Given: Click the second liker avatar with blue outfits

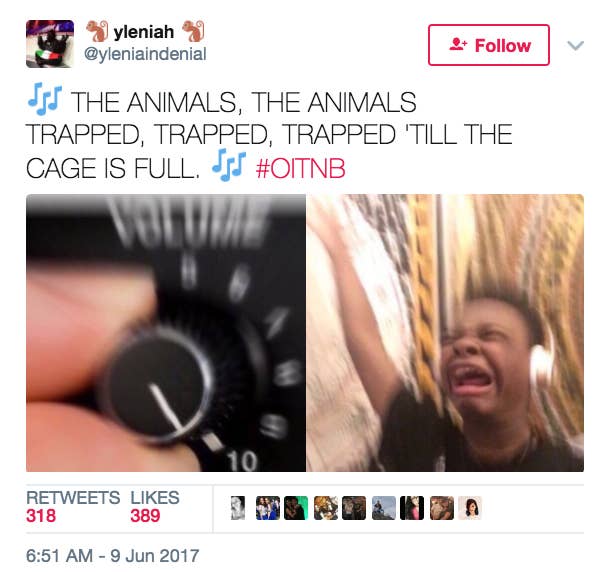Looking at the screenshot, I should click(x=268, y=508).
